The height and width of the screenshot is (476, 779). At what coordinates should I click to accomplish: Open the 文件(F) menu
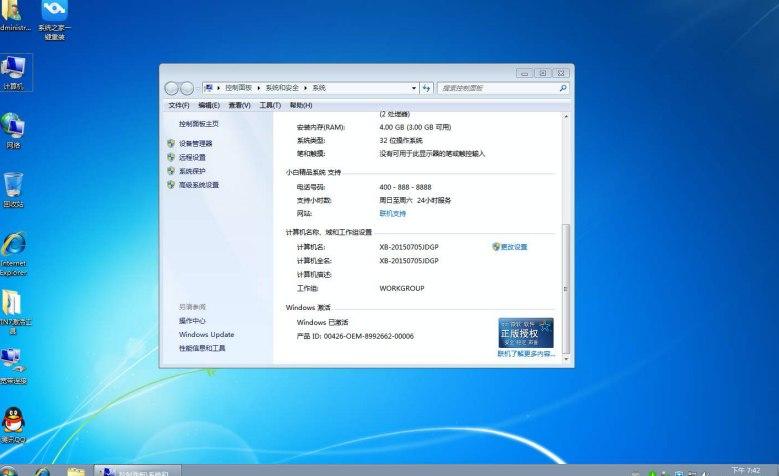(179, 105)
